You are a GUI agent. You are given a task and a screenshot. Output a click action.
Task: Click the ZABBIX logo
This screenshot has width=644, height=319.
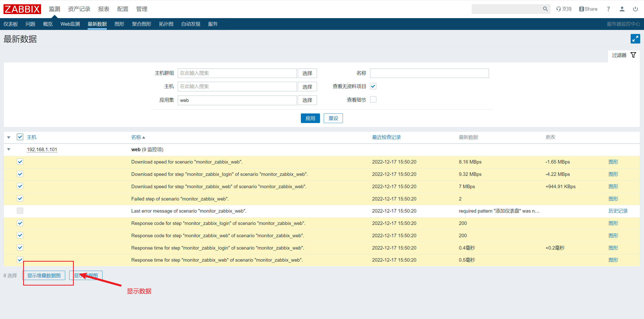pos(22,9)
